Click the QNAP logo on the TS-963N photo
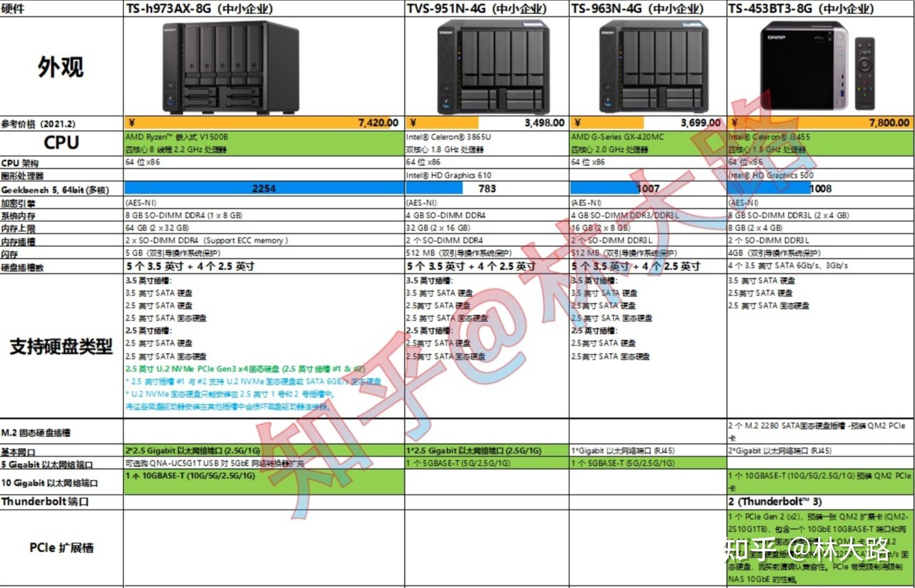 click(x=608, y=33)
